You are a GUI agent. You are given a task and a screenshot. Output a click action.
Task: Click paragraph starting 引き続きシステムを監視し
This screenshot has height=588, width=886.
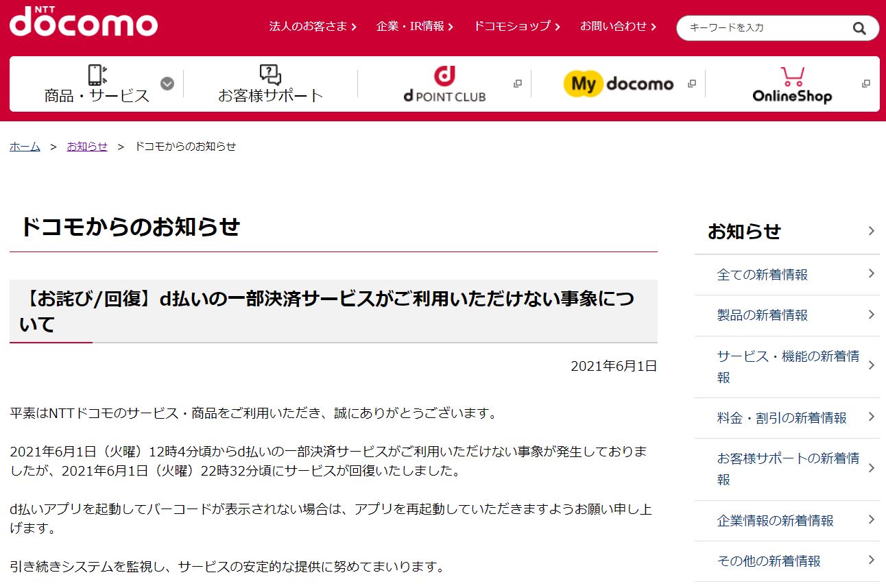coord(228,567)
